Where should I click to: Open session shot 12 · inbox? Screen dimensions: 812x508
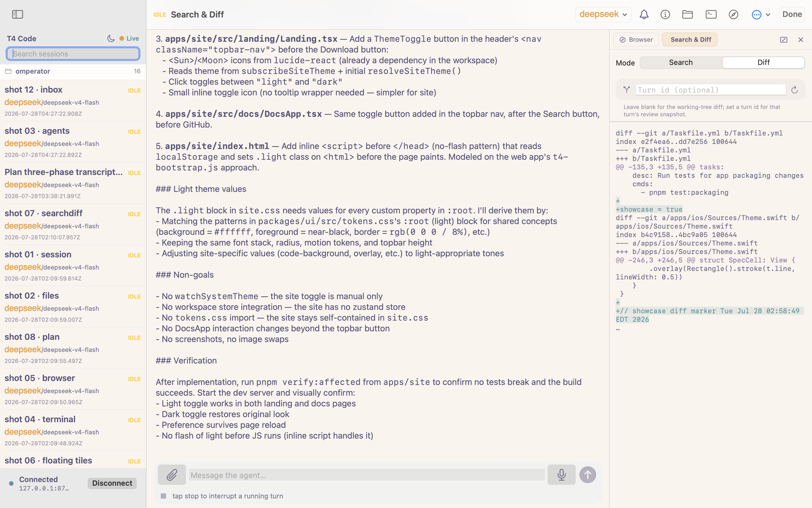[73, 100]
